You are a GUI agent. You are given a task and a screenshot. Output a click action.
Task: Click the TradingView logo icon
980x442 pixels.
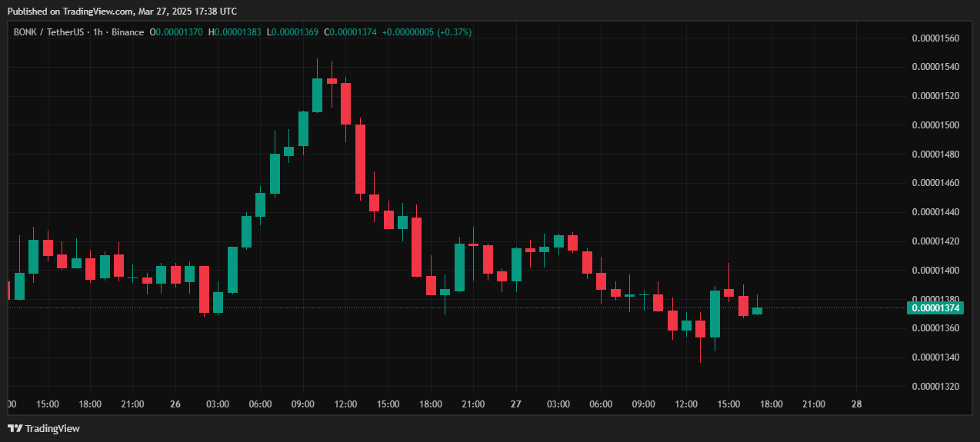point(15,428)
